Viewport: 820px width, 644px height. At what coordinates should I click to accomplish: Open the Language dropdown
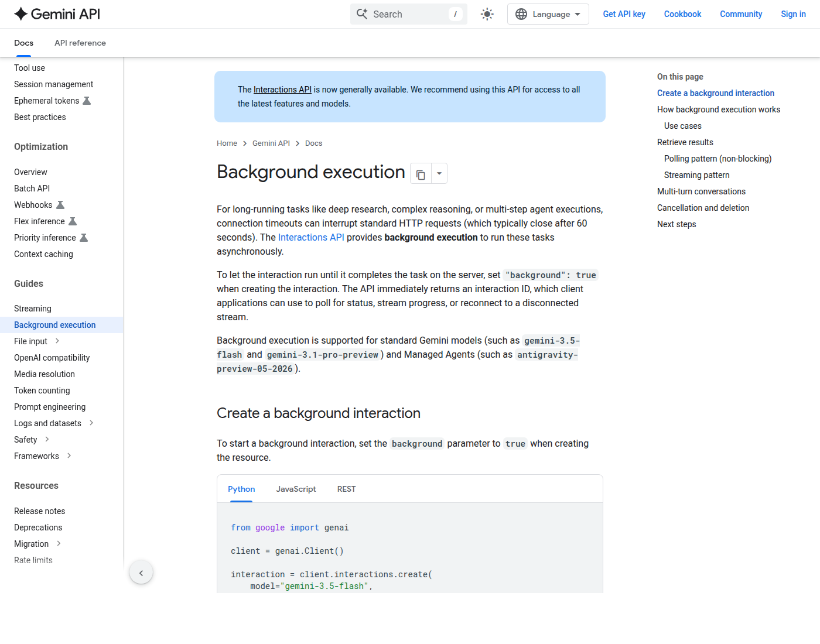pyautogui.click(x=548, y=14)
